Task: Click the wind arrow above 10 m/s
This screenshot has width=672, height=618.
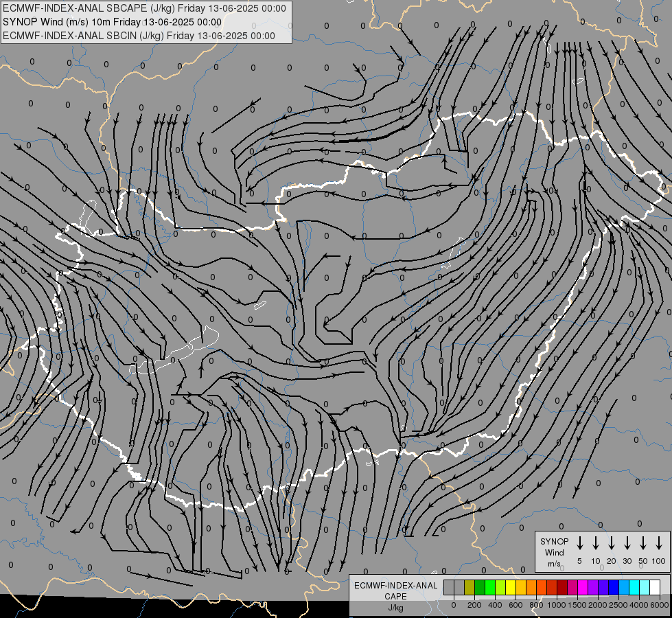Action: pos(596,543)
